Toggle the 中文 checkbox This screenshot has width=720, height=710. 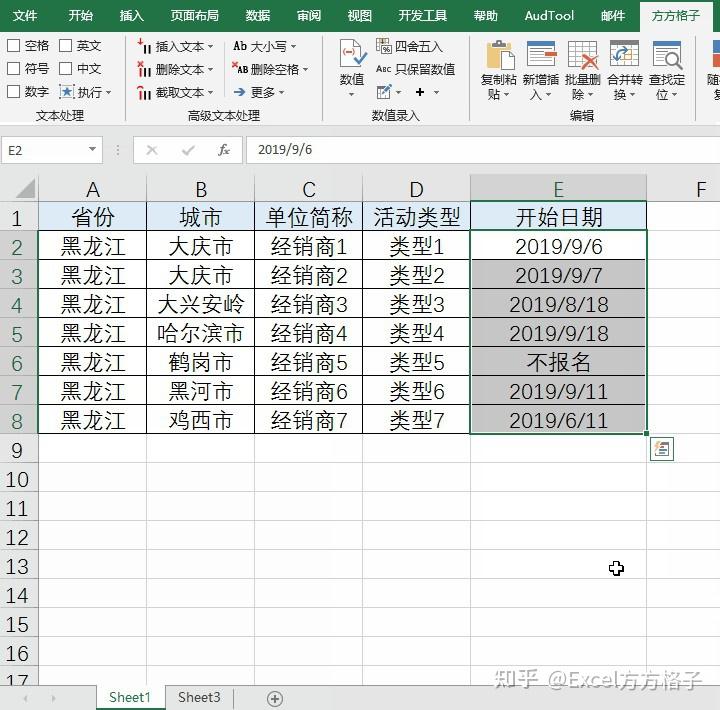coord(66,68)
